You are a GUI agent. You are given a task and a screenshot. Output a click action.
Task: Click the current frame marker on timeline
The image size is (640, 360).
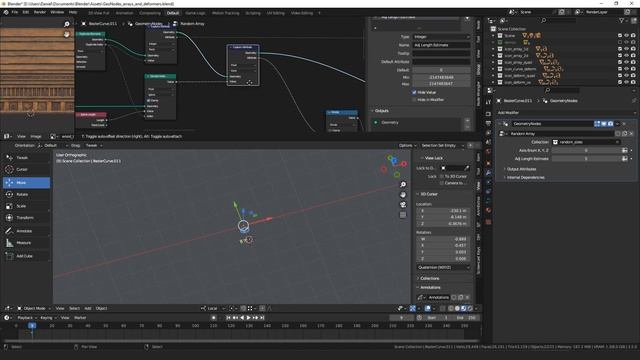[32, 326]
